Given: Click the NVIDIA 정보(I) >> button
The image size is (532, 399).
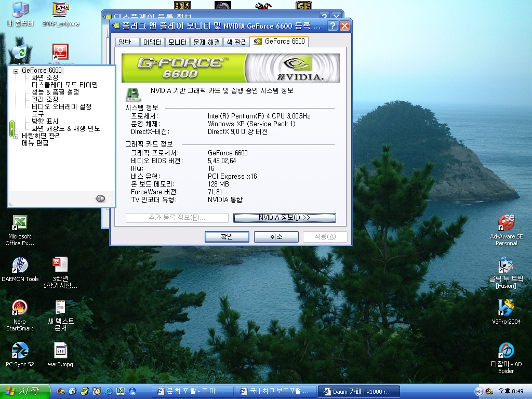Looking at the screenshot, I should 284,218.
